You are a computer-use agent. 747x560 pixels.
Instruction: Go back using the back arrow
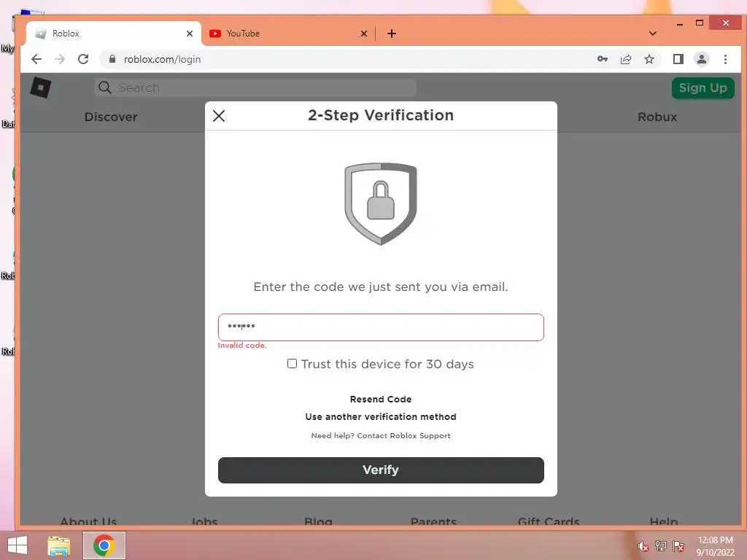[36, 59]
